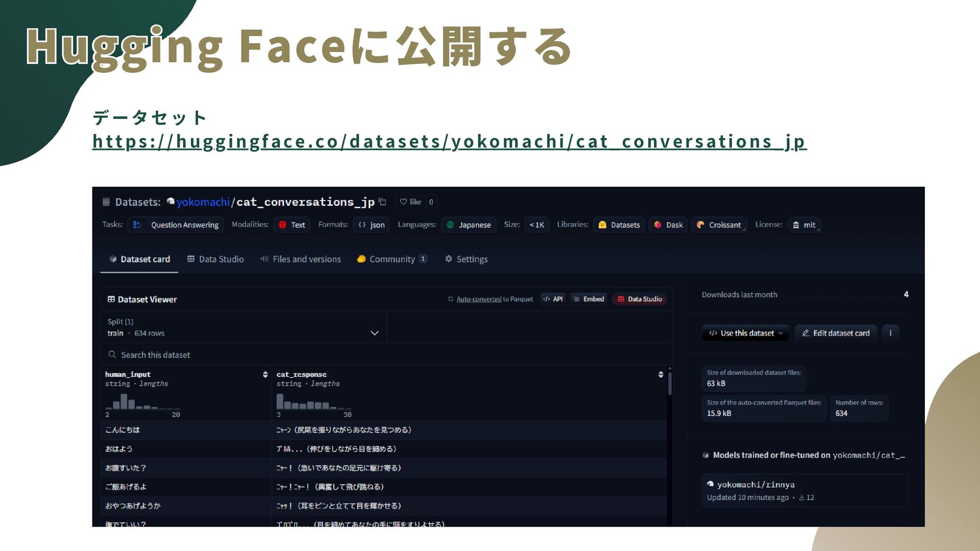Click the Auto-converted link
980x551 pixels.
479,299
